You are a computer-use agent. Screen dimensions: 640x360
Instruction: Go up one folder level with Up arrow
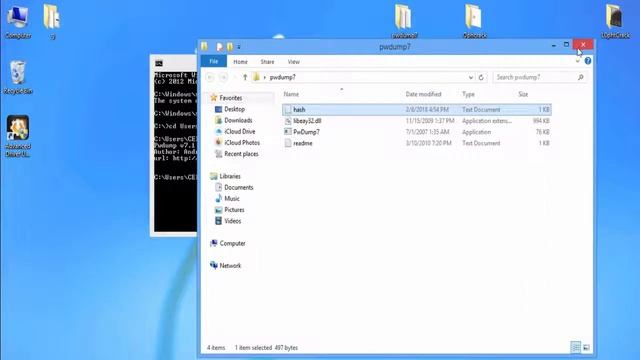245,77
